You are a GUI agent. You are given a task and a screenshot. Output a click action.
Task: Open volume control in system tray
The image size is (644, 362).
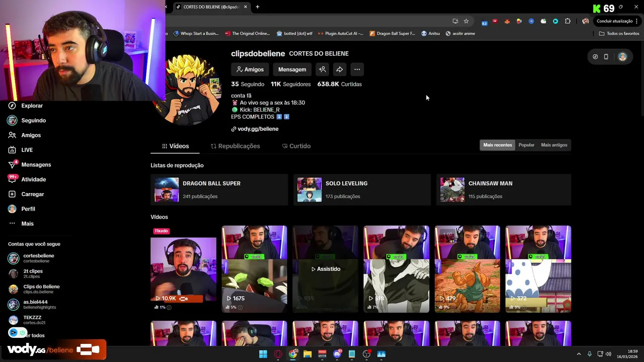pos(608,354)
